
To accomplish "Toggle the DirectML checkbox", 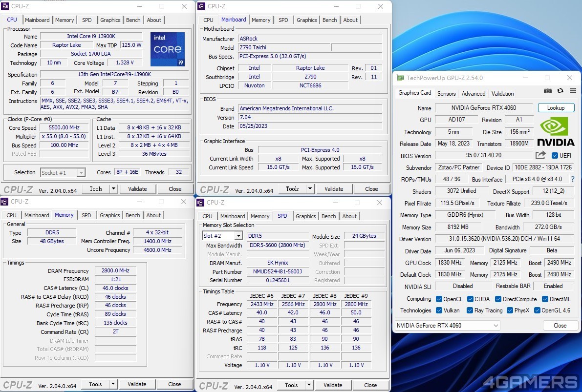I will point(545,299).
